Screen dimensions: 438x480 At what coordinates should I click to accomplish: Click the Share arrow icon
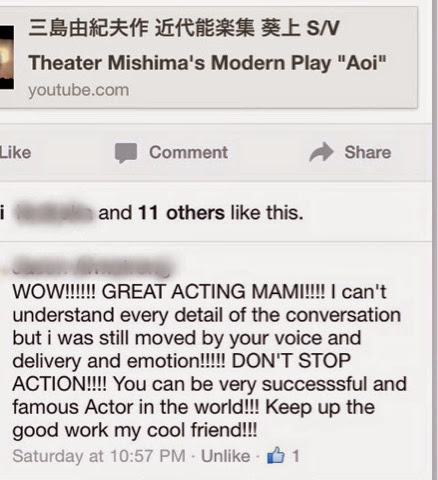point(321,152)
